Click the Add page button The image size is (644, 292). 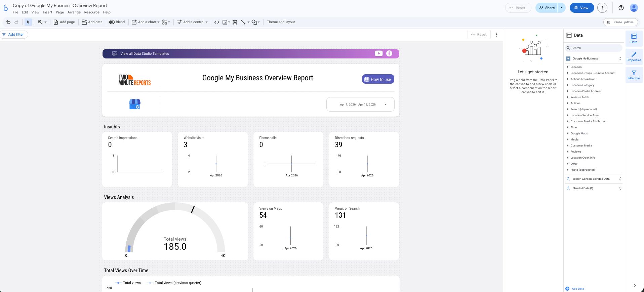(64, 22)
